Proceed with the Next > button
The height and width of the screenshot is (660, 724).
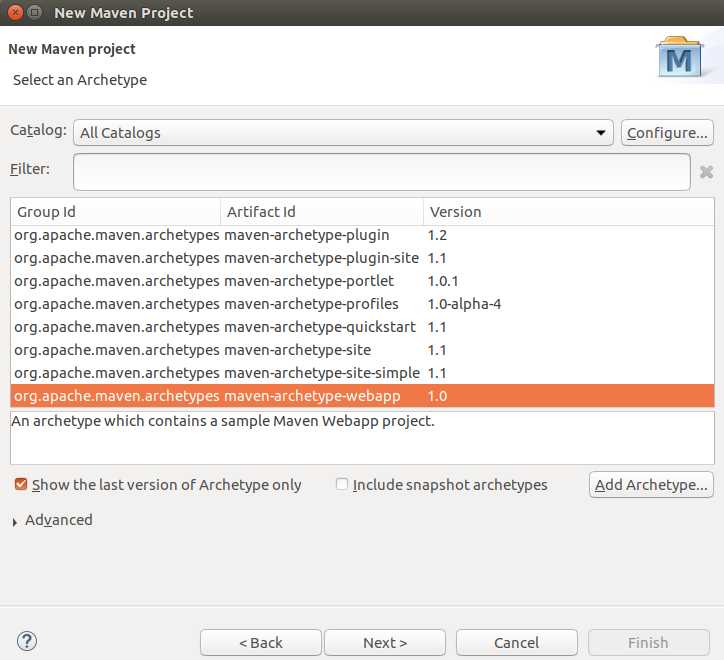(x=385, y=642)
